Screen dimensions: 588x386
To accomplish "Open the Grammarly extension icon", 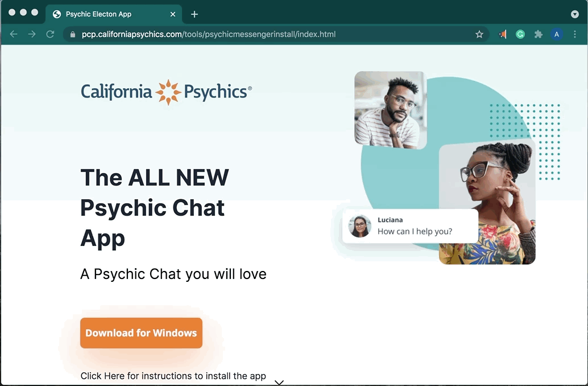I will (520, 34).
